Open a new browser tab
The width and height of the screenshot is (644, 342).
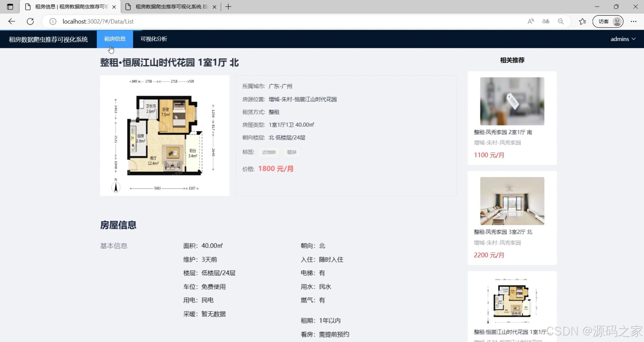click(228, 7)
